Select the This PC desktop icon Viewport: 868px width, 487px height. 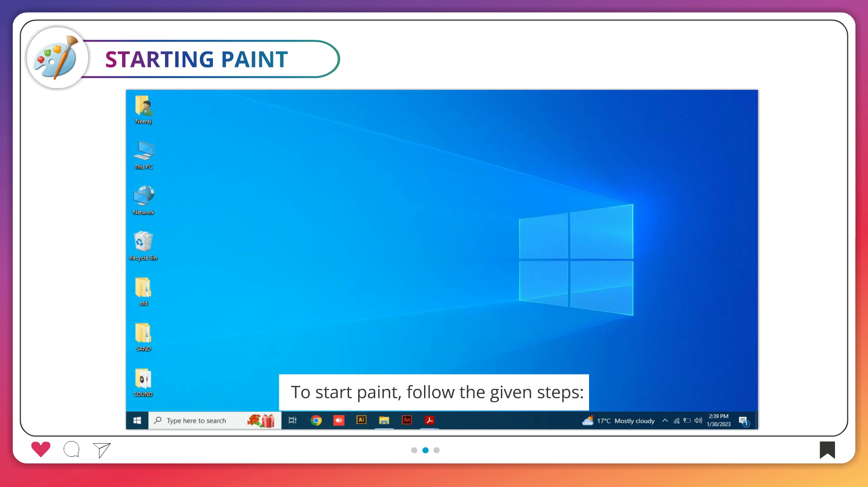143,155
